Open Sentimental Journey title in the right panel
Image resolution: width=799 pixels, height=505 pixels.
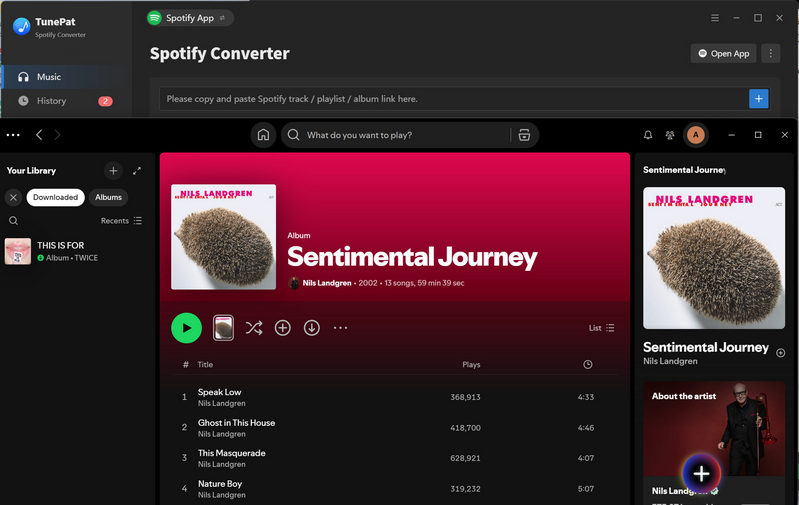tap(706, 347)
